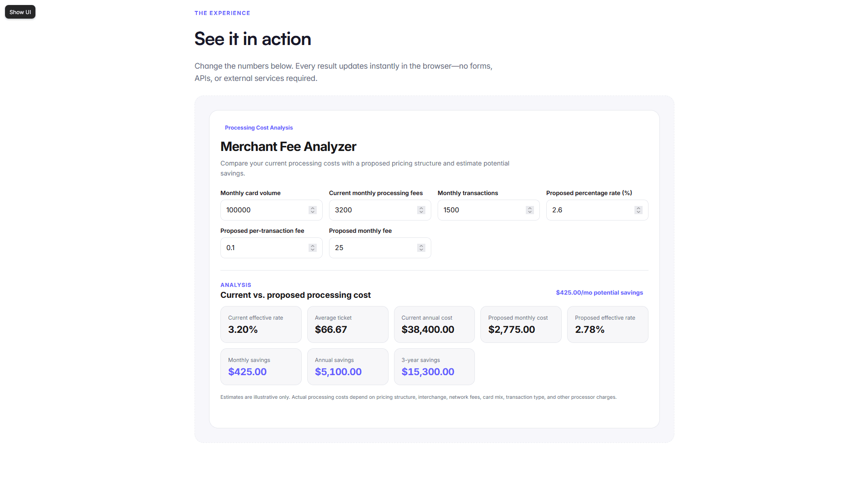
Task: Click the Monthly card volume label
Action: pyautogui.click(x=250, y=193)
